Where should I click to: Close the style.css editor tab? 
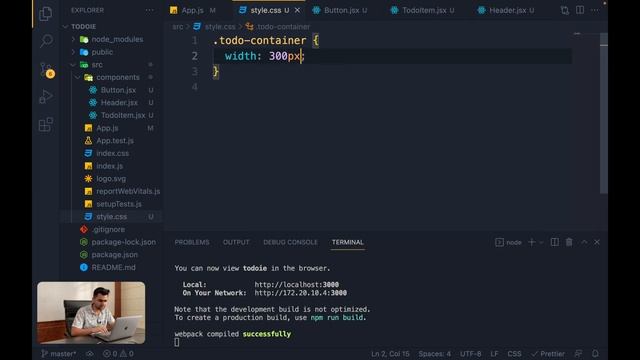298,10
